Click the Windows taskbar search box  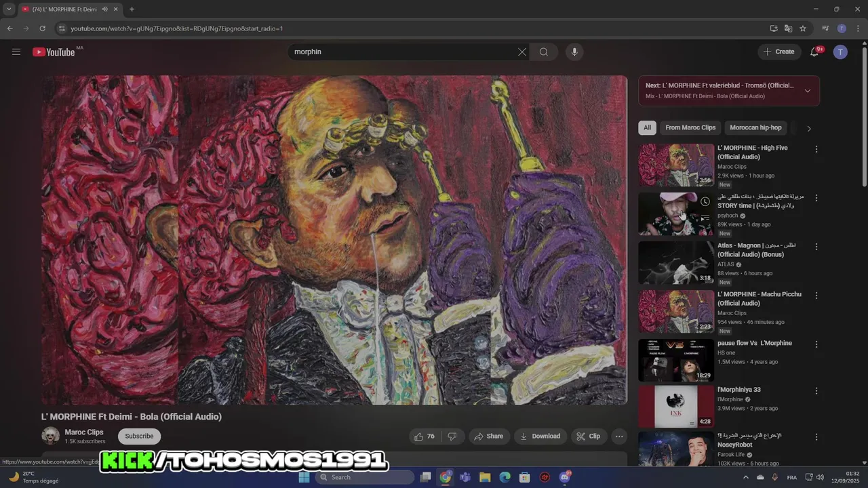[x=365, y=477]
